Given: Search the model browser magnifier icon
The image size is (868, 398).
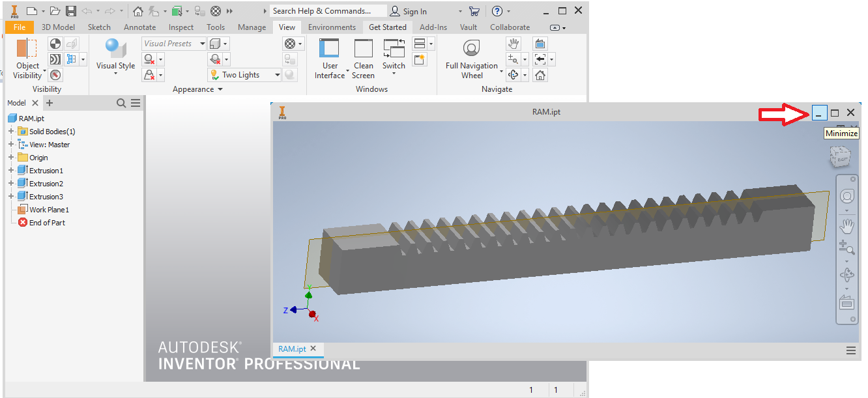Looking at the screenshot, I should (121, 103).
